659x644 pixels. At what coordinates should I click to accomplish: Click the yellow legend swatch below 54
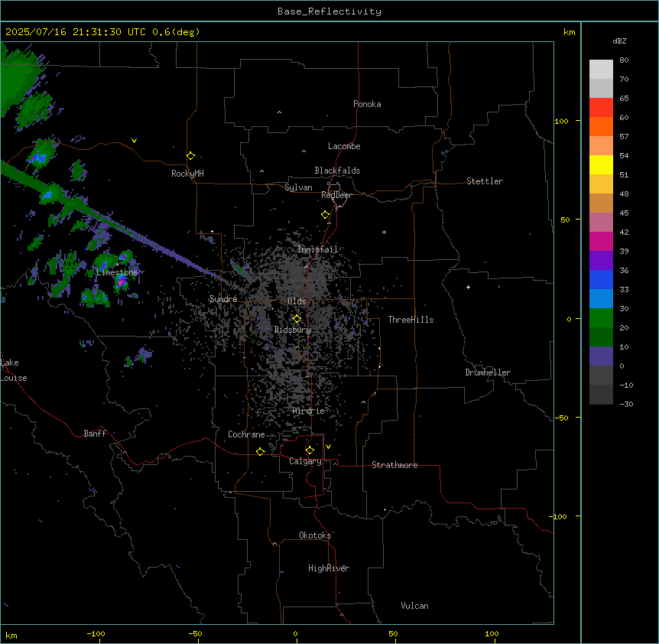click(601, 164)
